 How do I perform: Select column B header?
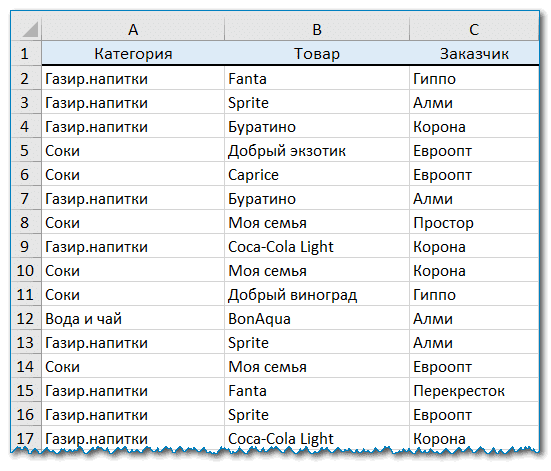(317, 29)
